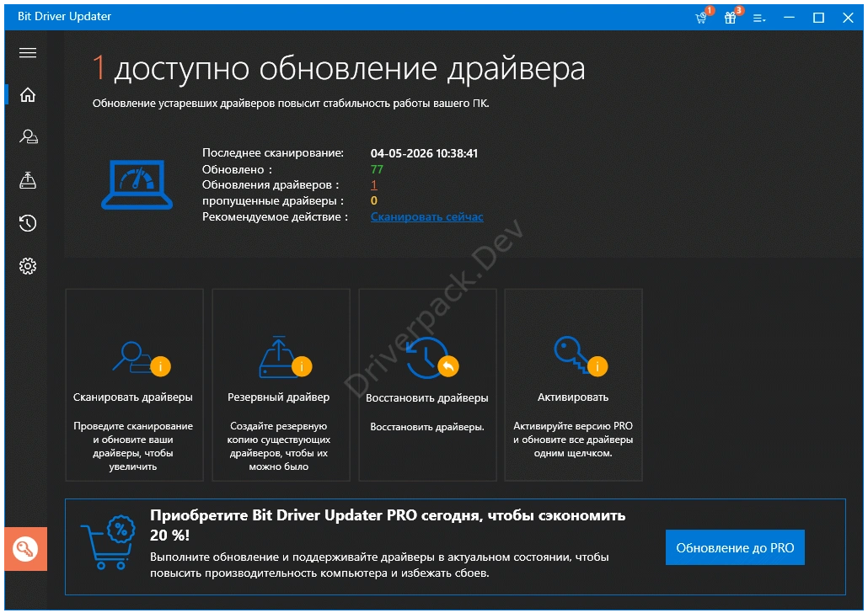Open the title bar menu list dropdown
This screenshot has height=613, width=868.
pyautogui.click(x=759, y=19)
